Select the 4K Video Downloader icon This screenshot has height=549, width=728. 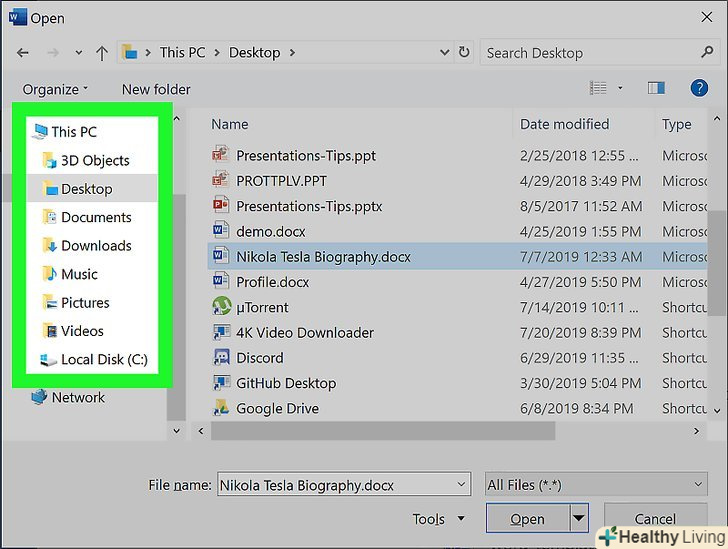click(x=221, y=332)
